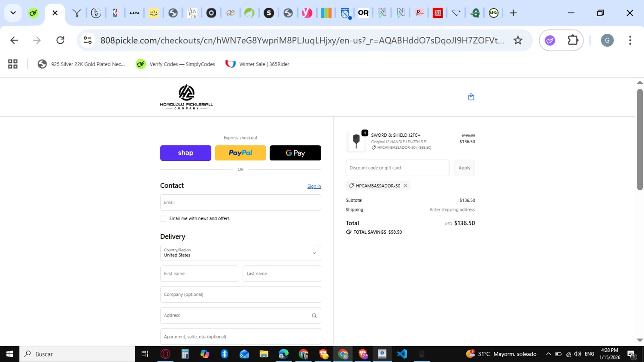Open Google profile avatar G
The height and width of the screenshot is (362, 644).
point(607,40)
